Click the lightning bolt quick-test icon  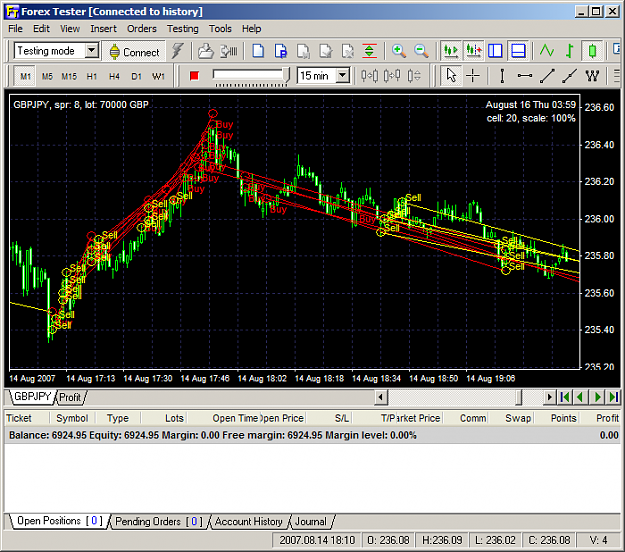click(x=177, y=51)
